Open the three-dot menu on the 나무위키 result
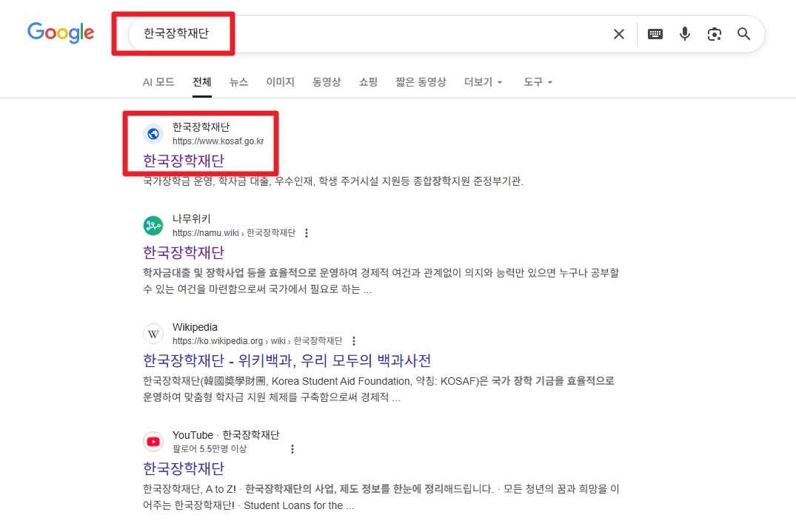The height and width of the screenshot is (532, 796). tap(307, 232)
